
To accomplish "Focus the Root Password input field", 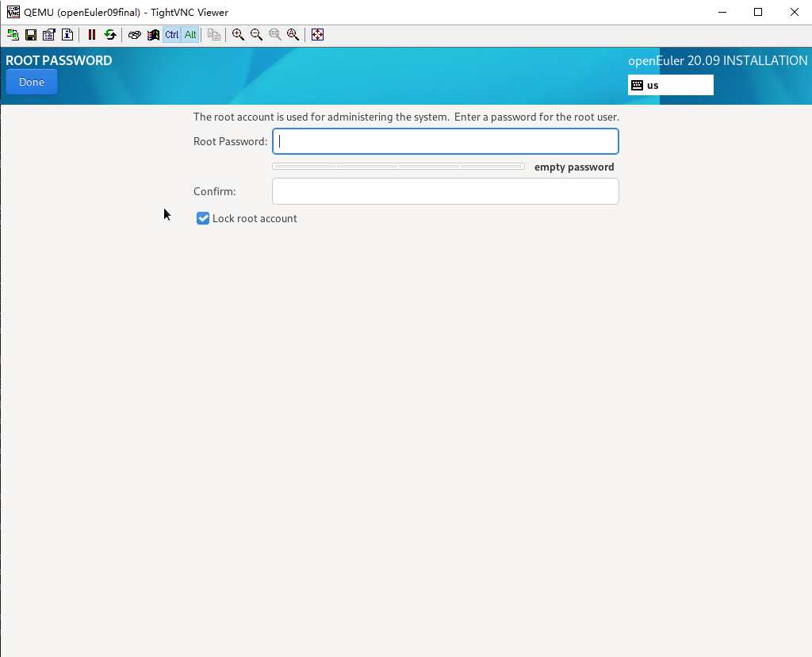I will (445, 142).
